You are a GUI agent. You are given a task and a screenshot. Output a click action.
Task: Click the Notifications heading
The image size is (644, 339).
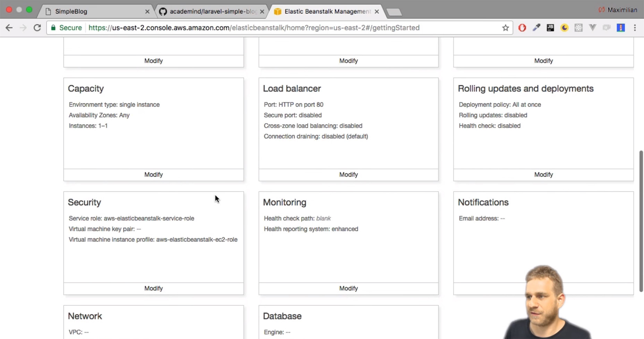click(x=483, y=202)
